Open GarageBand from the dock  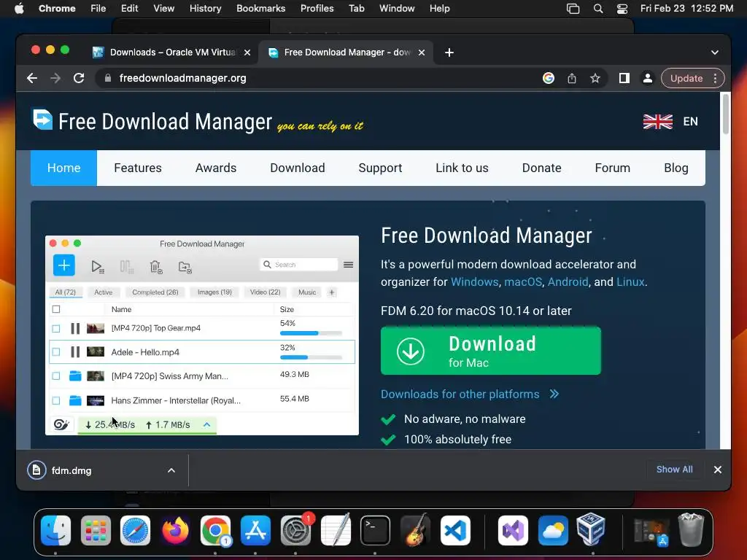(x=415, y=530)
